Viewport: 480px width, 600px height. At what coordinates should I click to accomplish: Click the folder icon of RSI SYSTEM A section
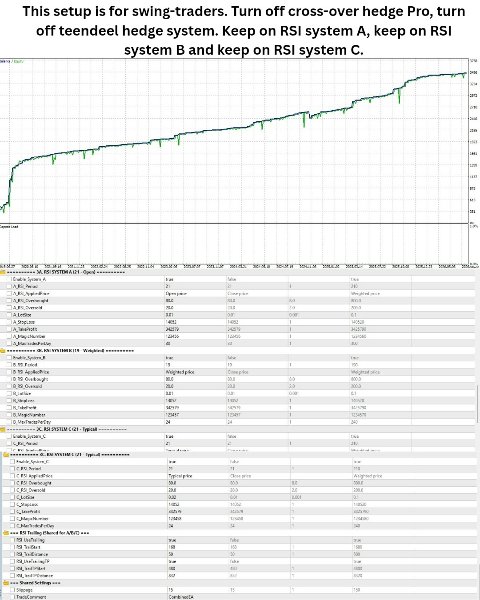[3, 272]
